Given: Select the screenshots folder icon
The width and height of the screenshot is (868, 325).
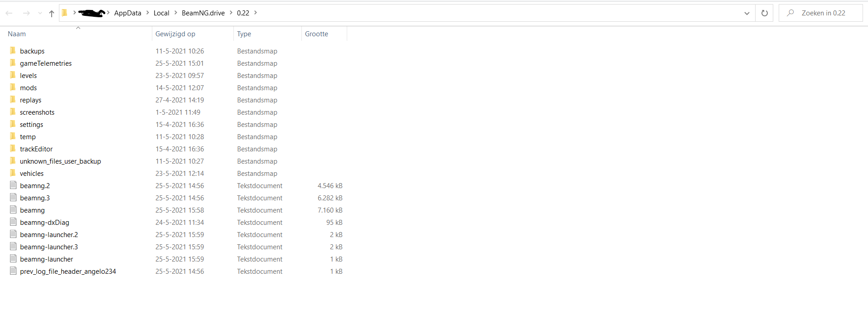Looking at the screenshot, I should click(x=13, y=112).
